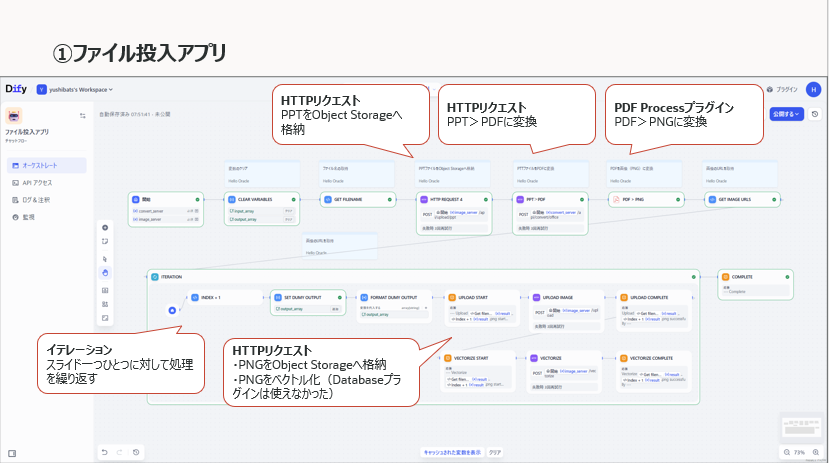Viewport: 829px width, 463px height.
Task: Click output_array in CLEAR VARIABLES node
Action: pos(262,219)
